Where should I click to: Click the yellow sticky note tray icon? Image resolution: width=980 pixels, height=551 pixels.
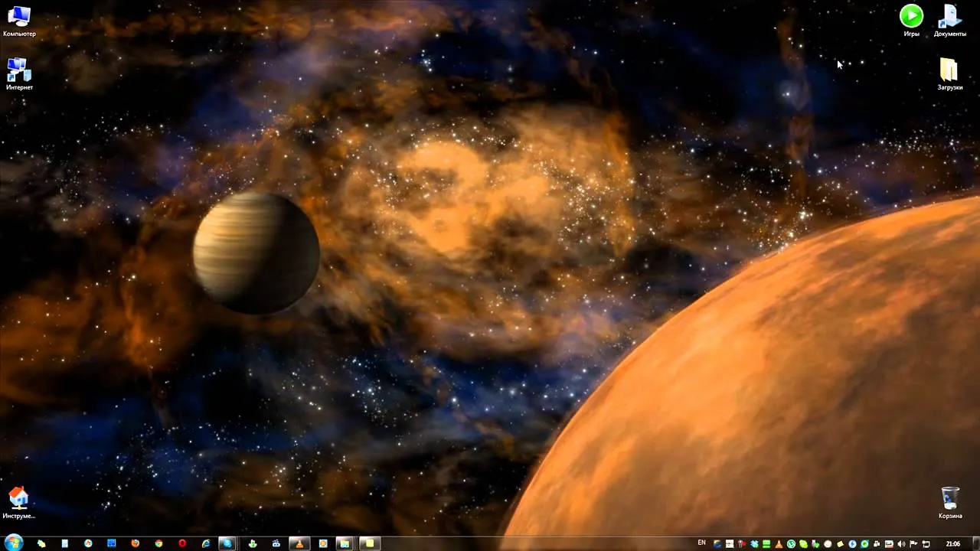tap(840, 544)
